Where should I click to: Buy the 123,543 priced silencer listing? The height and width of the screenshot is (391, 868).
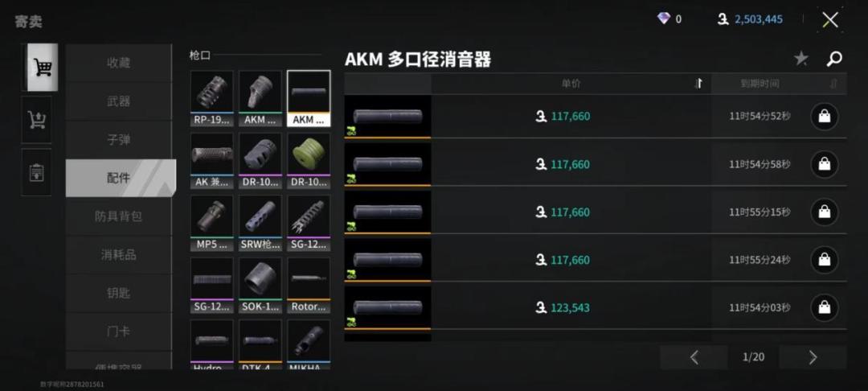tap(825, 307)
